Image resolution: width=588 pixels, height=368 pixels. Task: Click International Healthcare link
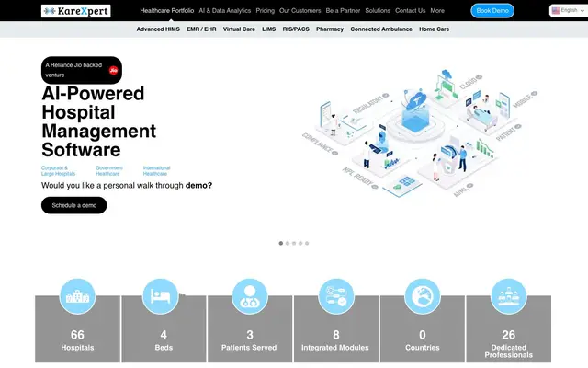(156, 171)
